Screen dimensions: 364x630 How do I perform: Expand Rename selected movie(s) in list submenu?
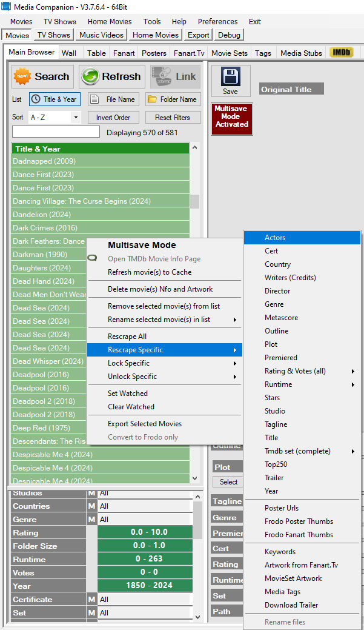[164, 320]
